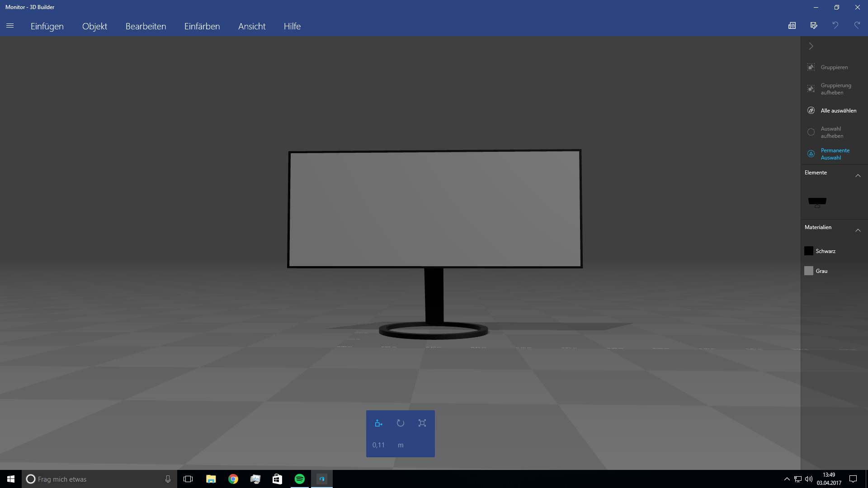This screenshot has width=868, height=488.
Task: Select the Move tool
Action: point(378,423)
